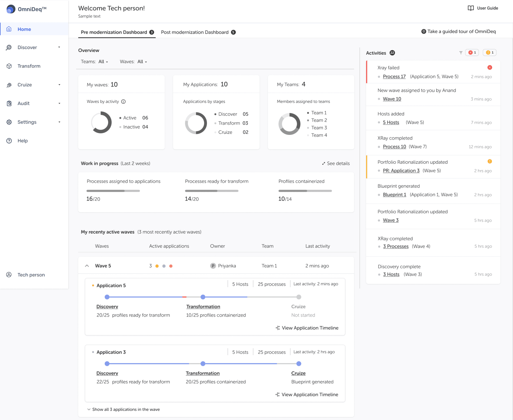Screen dimensions: 513x420
Task: Click the Help question mark icon
Action: 9,141
